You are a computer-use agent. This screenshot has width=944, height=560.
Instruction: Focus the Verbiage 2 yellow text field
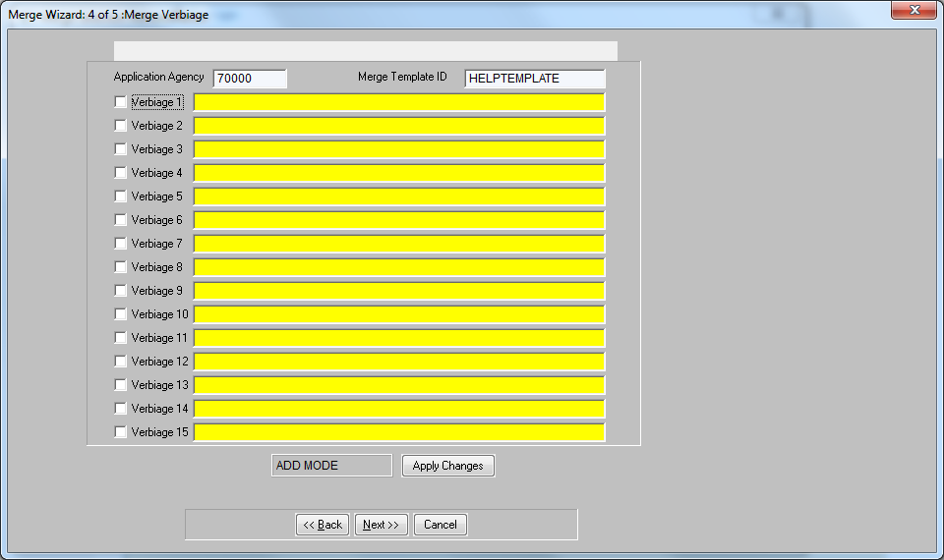(399, 126)
